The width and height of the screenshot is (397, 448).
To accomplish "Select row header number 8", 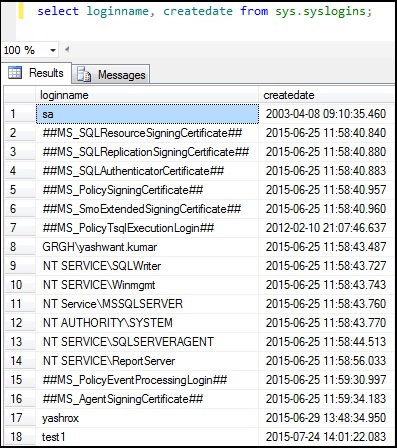I will 20,247.
